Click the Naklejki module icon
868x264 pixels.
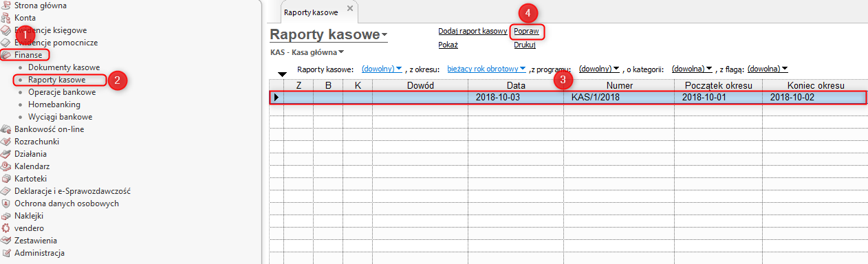[x=6, y=216]
